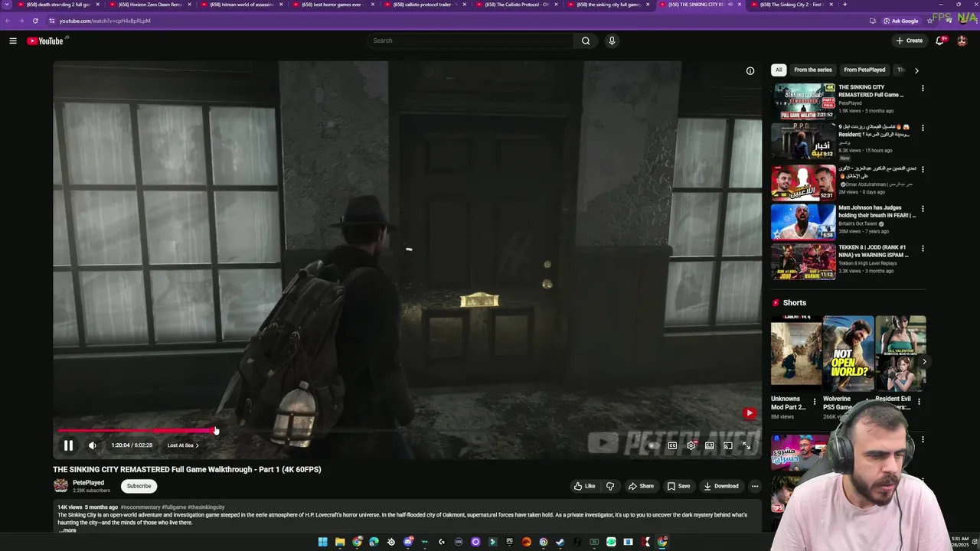Go to the YouTube home logo
Screen dimensions: 980x551
pyautogui.click(x=45, y=41)
